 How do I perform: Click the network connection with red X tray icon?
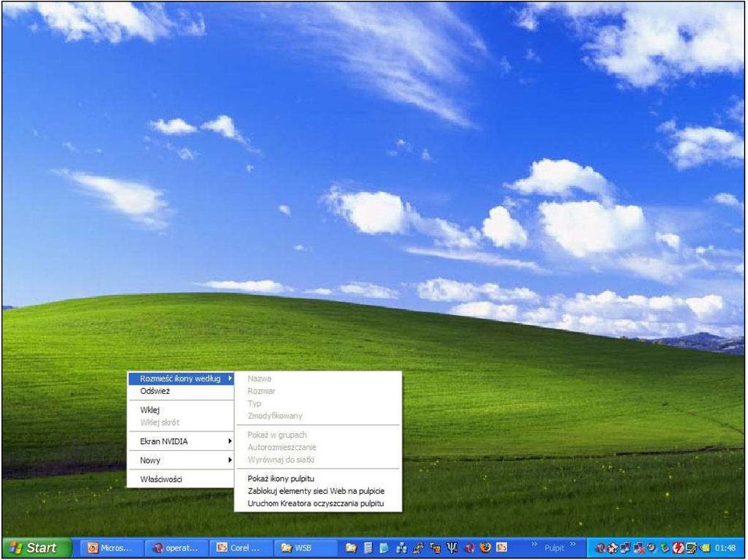point(639,548)
